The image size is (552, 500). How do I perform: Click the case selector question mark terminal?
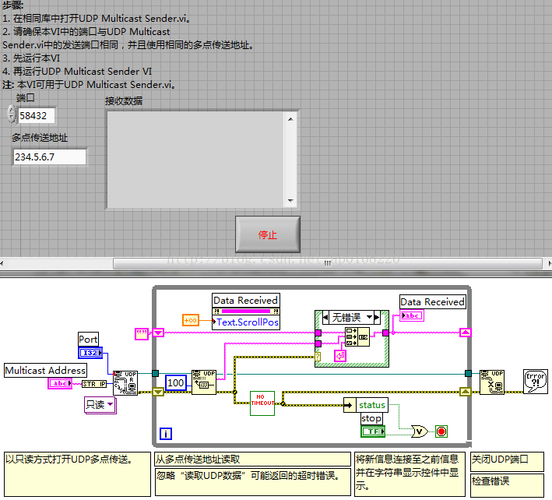coord(318,357)
